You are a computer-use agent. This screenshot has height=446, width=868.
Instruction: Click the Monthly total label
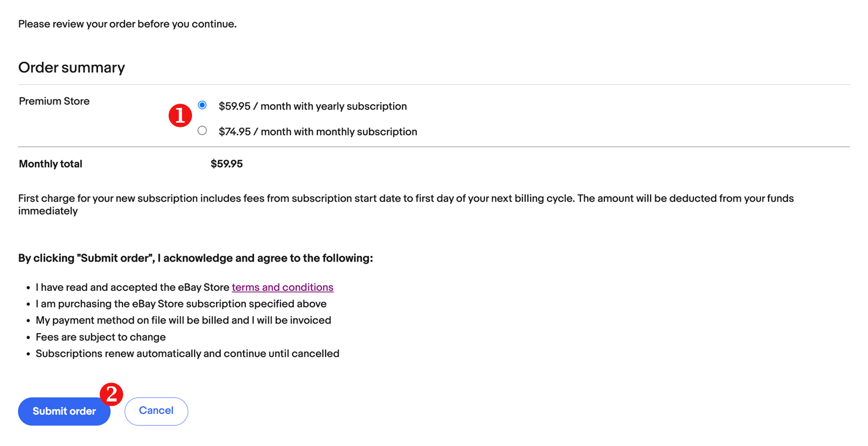(x=50, y=164)
